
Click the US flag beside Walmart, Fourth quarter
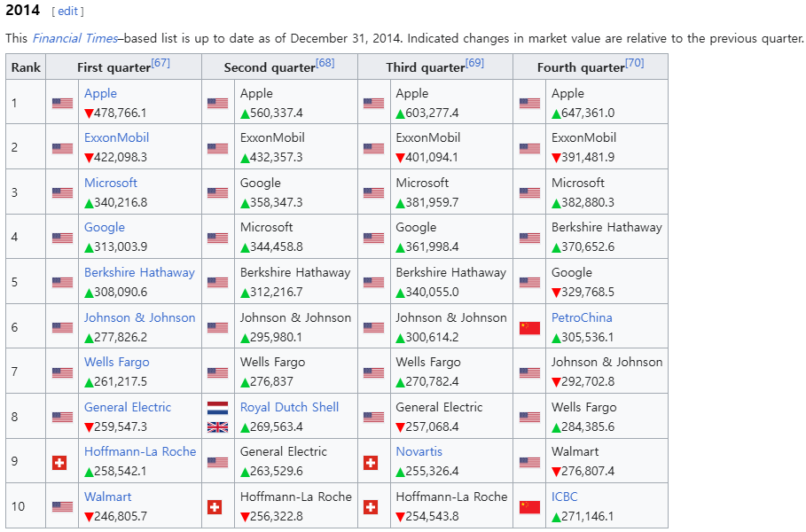[x=529, y=462]
